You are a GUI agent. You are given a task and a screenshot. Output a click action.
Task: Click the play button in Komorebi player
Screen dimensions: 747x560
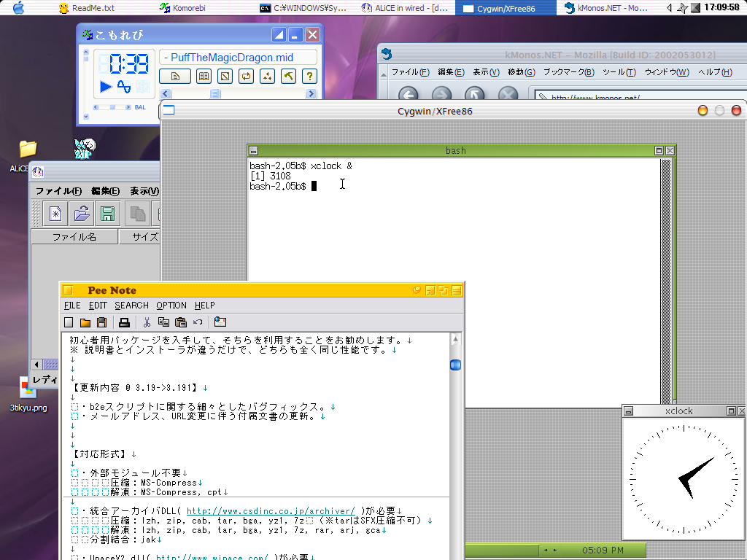tap(105, 87)
